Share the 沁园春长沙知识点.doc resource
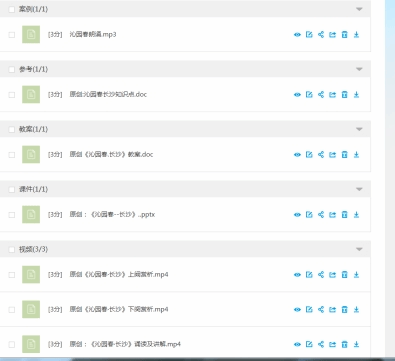The height and width of the screenshot is (361, 395). click(x=321, y=95)
